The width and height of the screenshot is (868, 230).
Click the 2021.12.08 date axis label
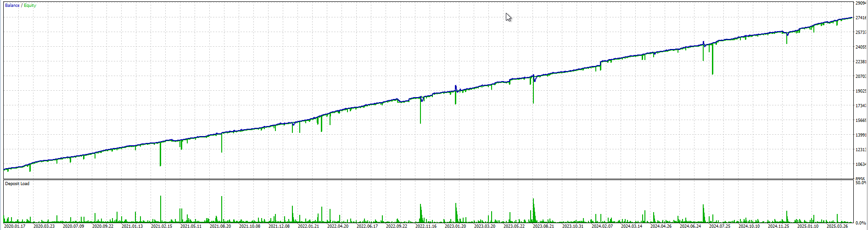coord(279,226)
